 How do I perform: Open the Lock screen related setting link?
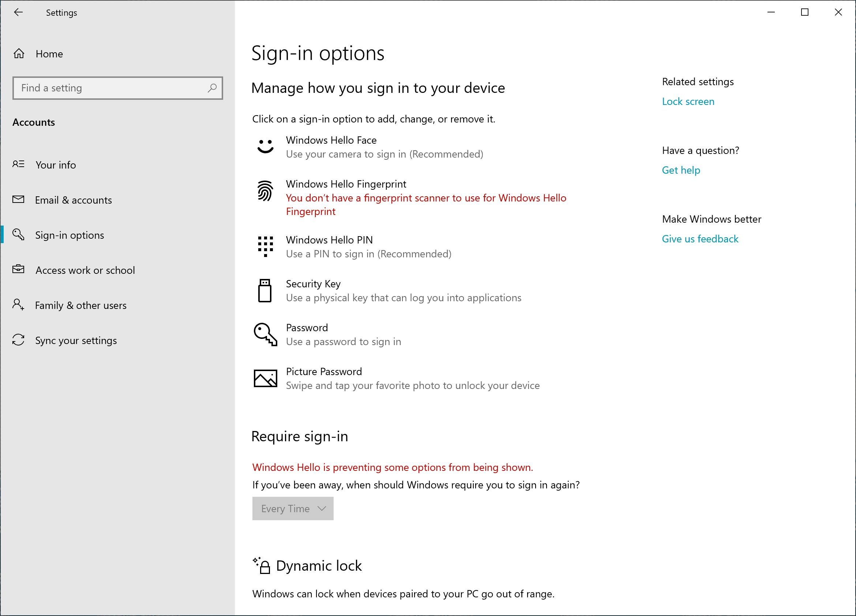[x=688, y=102]
